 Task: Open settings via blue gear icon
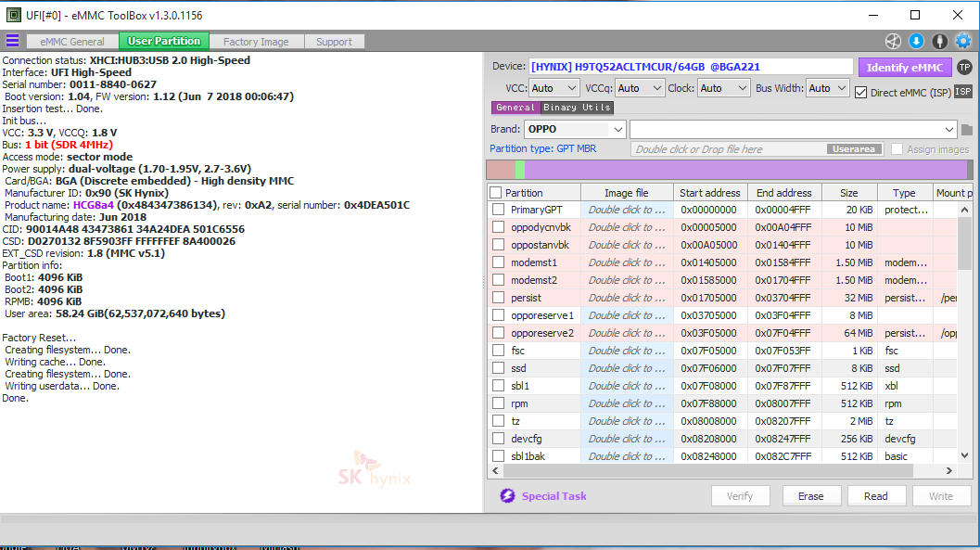[x=963, y=41]
